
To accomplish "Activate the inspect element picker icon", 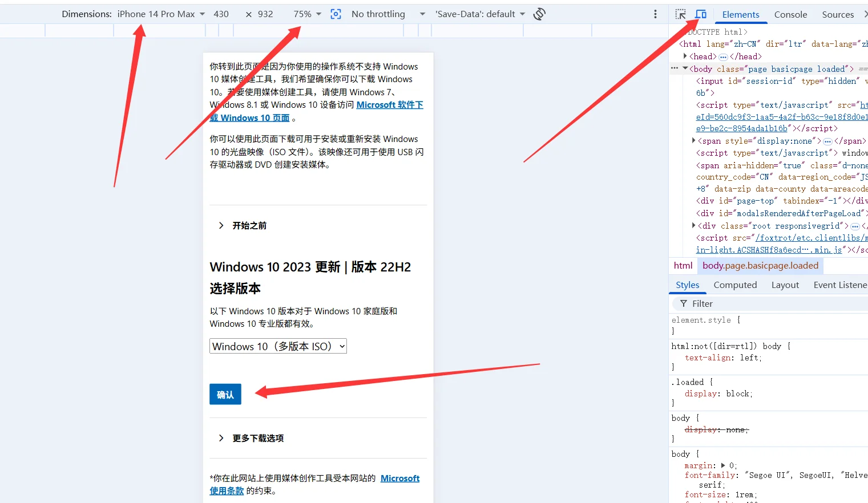I will (x=681, y=14).
